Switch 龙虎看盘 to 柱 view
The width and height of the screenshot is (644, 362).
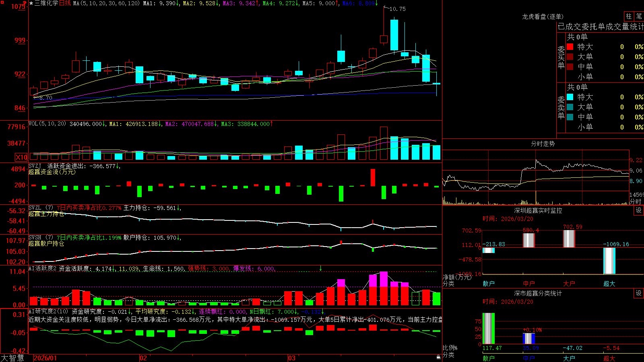pos(629,16)
